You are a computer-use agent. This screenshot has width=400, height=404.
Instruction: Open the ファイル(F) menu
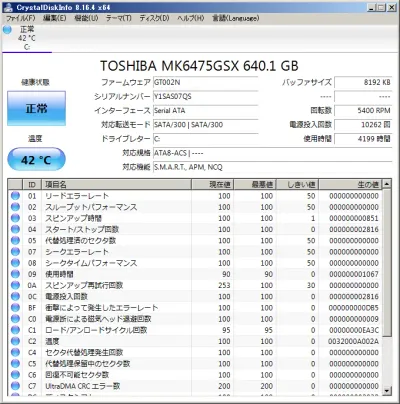(x=21, y=18)
